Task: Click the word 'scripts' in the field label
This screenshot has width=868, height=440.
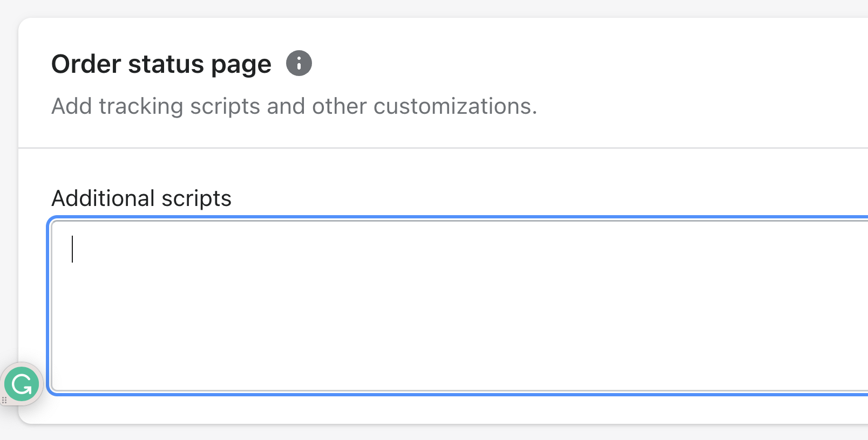Action: (196, 198)
